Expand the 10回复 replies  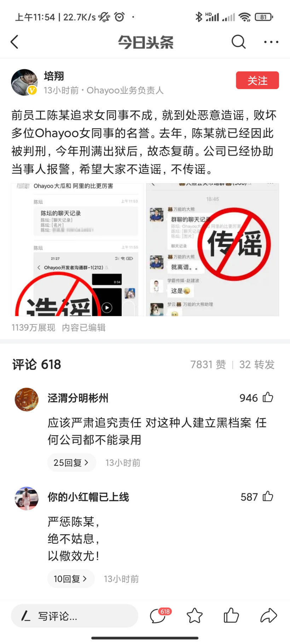coord(71,579)
